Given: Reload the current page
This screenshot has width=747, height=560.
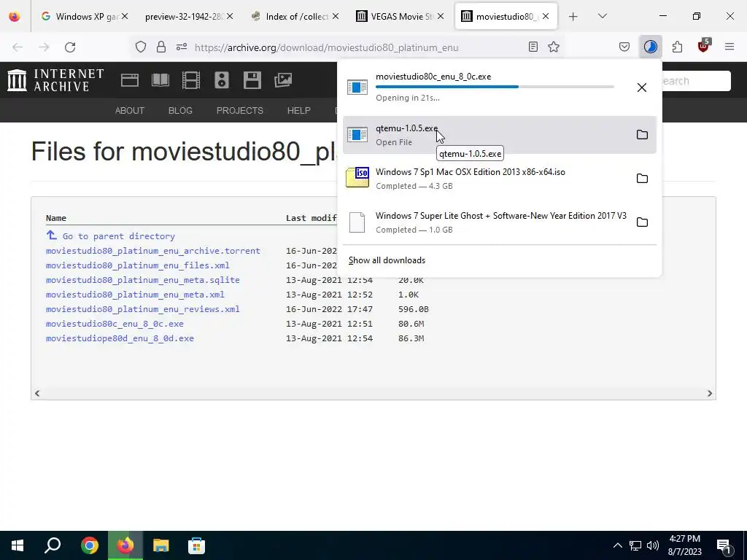Looking at the screenshot, I should [70, 47].
